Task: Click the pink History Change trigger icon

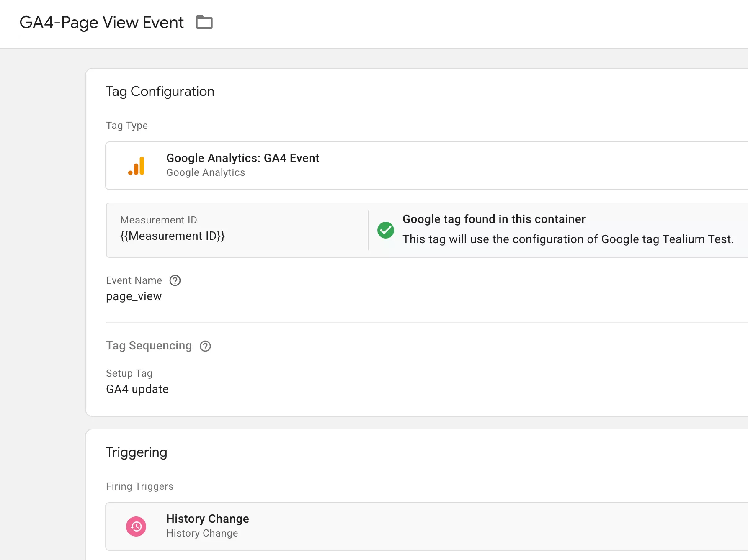Action: click(136, 527)
